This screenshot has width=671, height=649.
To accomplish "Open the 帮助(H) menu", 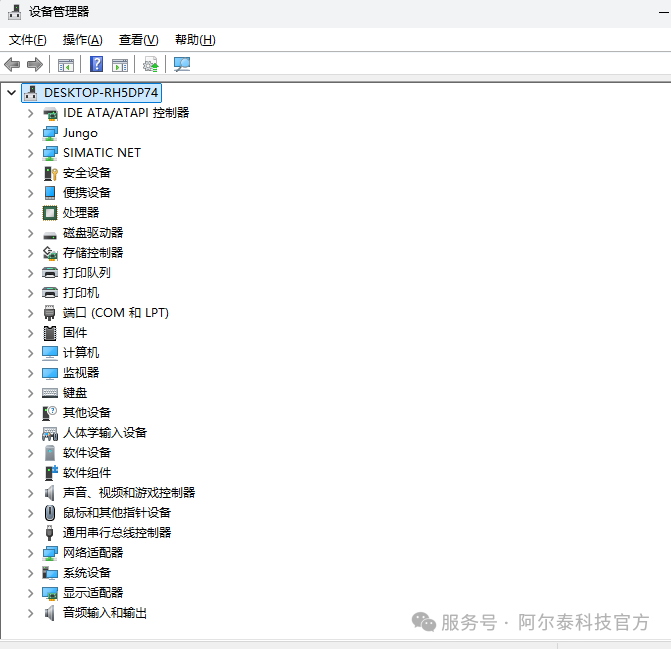I will click(x=195, y=40).
